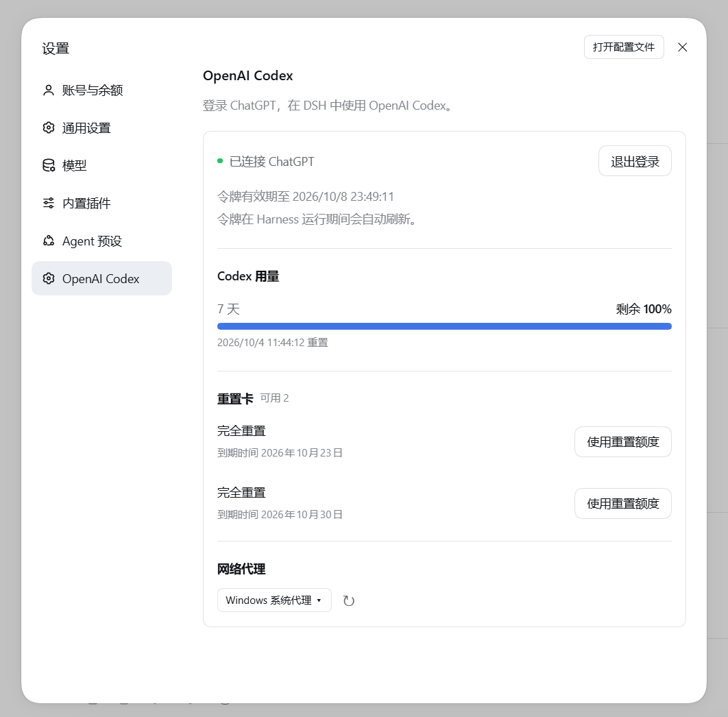Click 打开配置文件 button
Screen dimensions: 728x717
tap(624, 47)
